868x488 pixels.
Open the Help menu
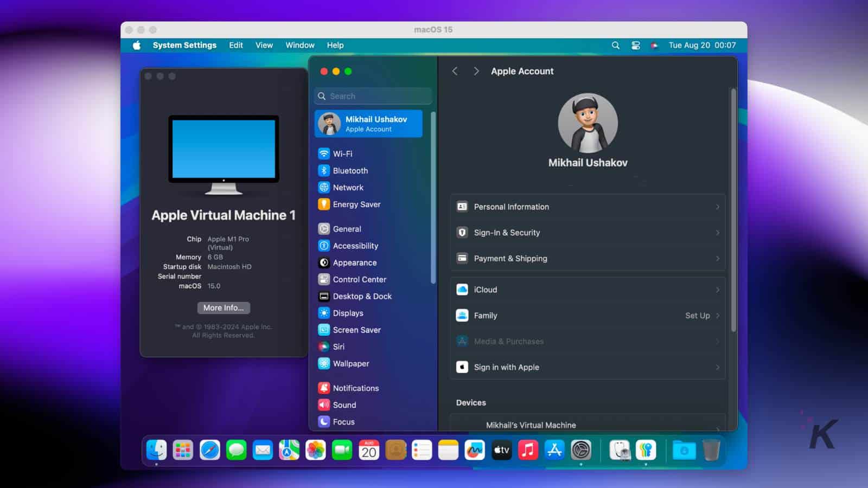[x=335, y=45]
